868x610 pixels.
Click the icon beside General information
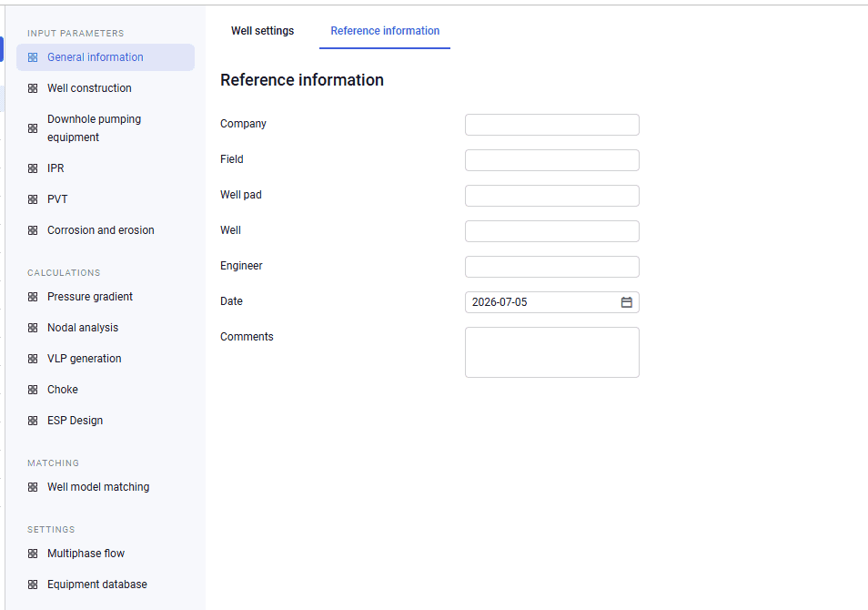pyautogui.click(x=33, y=57)
